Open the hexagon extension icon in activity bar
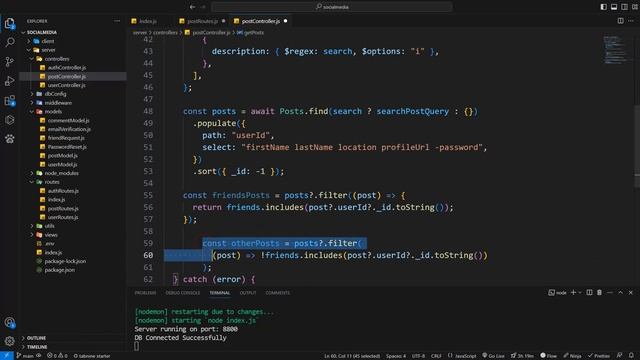This screenshot has width=640, height=360. (x=9, y=120)
